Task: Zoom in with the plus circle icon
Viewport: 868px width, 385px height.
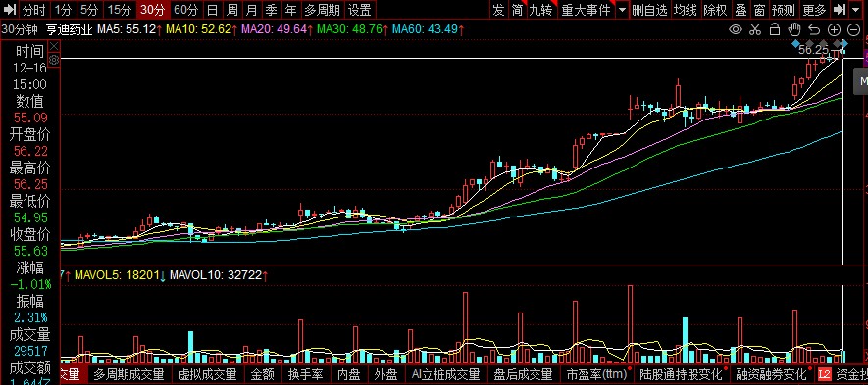Action: (835, 29)
